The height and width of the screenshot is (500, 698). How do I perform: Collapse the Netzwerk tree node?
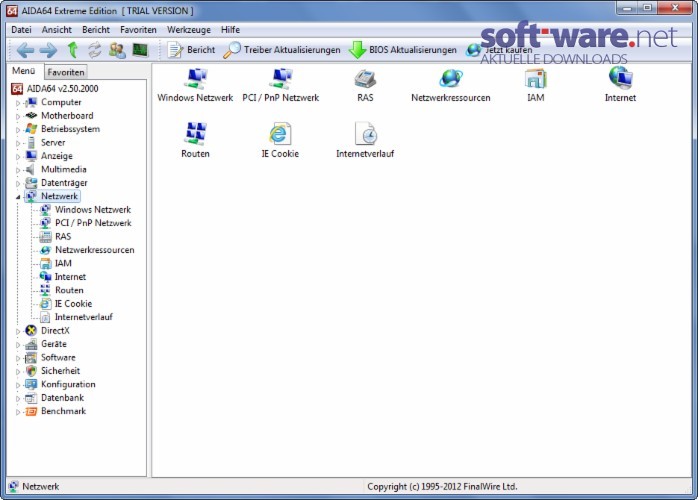[18, 197]
